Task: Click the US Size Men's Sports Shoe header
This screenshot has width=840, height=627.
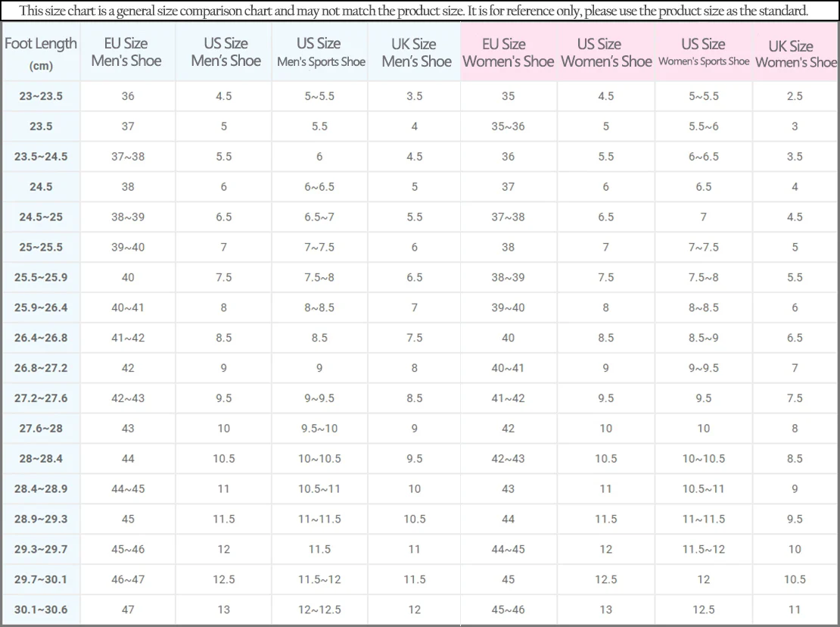Action: pyautogui.click(x=320, y=52)
